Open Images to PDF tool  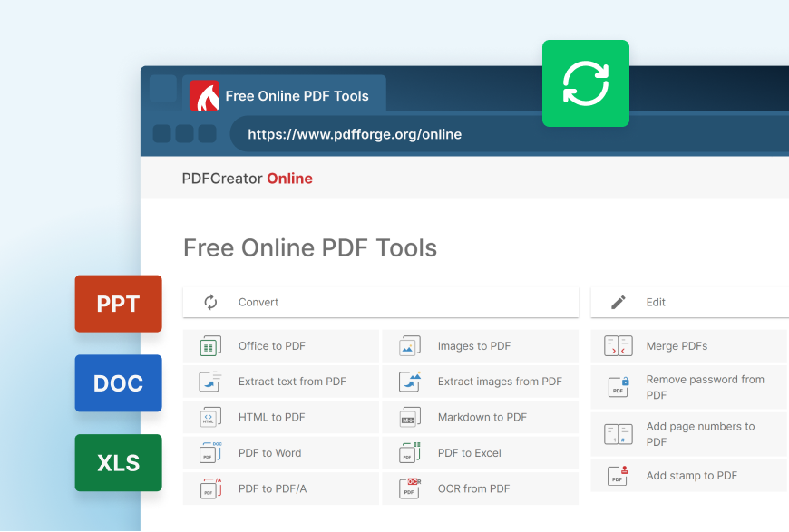pos(481,346)
